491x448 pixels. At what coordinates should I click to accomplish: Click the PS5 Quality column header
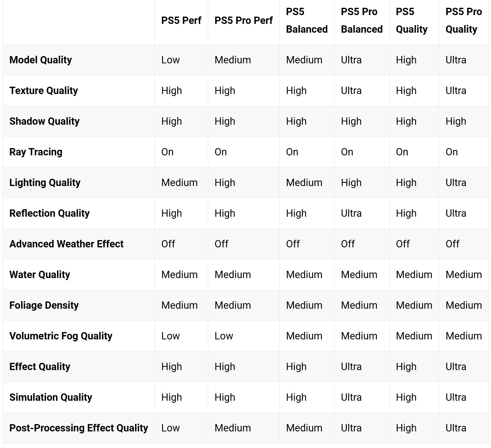[412, 20]
